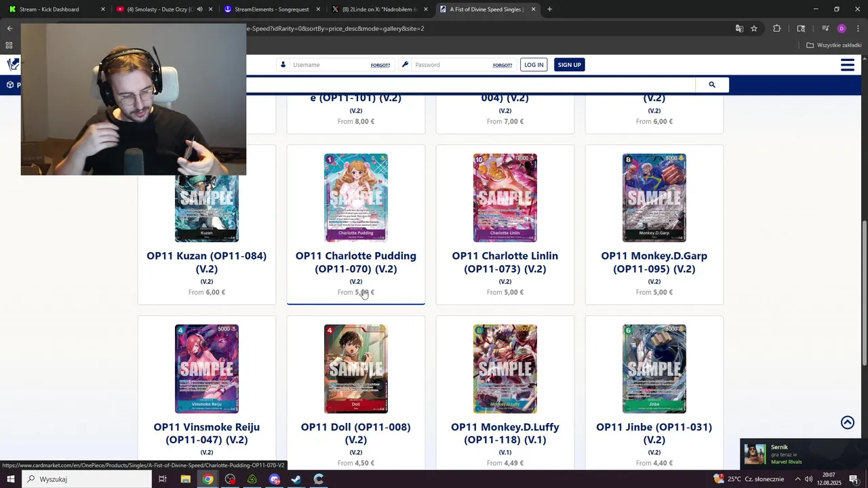Click the LOG IN button

pyautogui.click(x=534, y=65)
